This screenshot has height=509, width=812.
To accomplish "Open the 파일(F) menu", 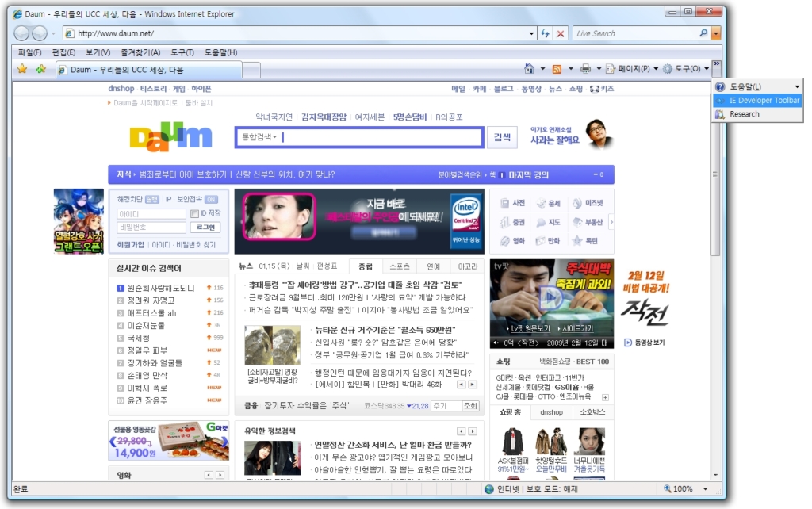I will pos(29,52).
